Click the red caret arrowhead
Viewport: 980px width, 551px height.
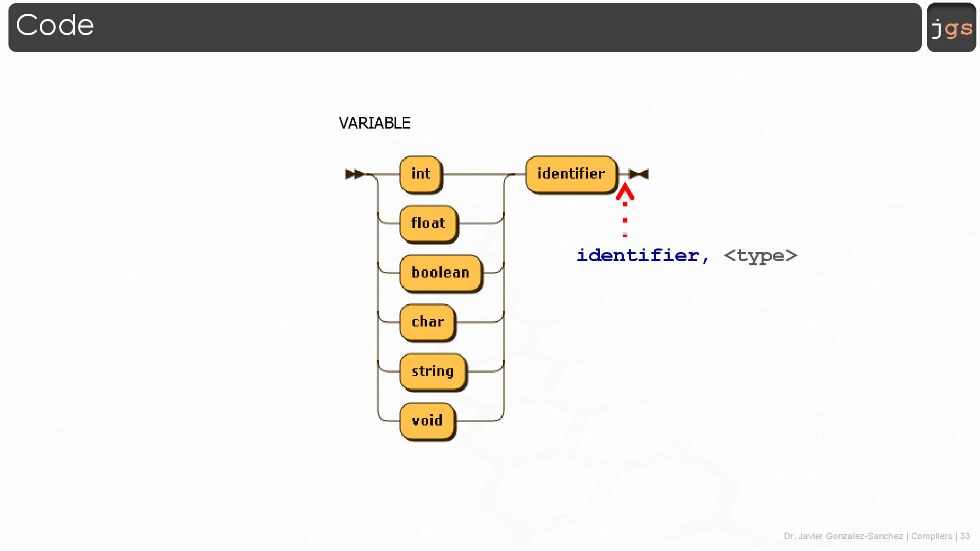tap(625, 193)
